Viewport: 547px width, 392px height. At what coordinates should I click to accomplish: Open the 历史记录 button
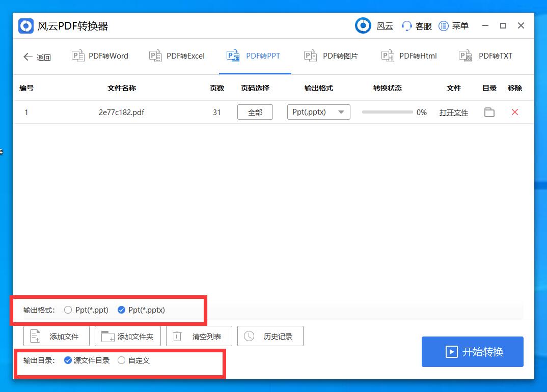[270, 336]
